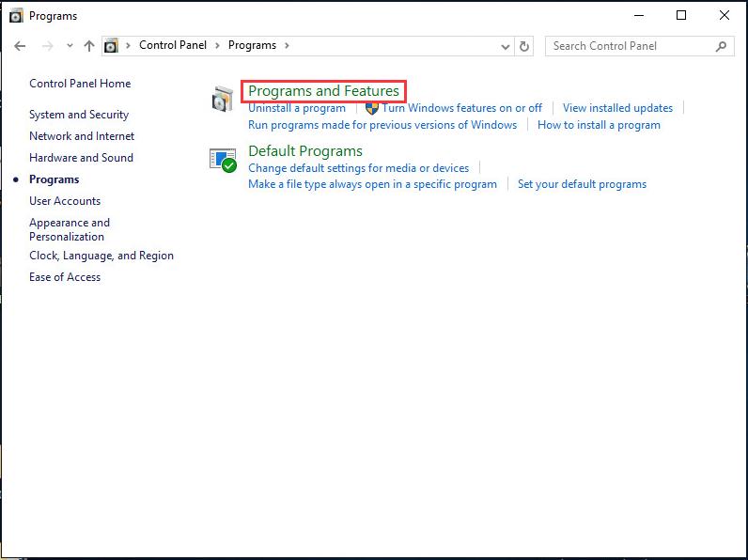Image resolution: width=748 pixels, height=560 pixels.
Task: Open Turn Windows features on or off
Action: 461,108
